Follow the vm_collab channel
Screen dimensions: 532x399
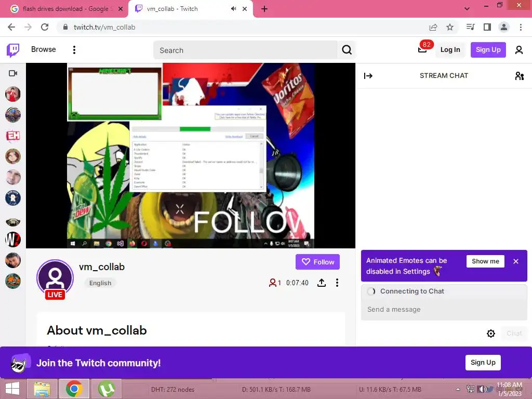[x=317, y=262]
